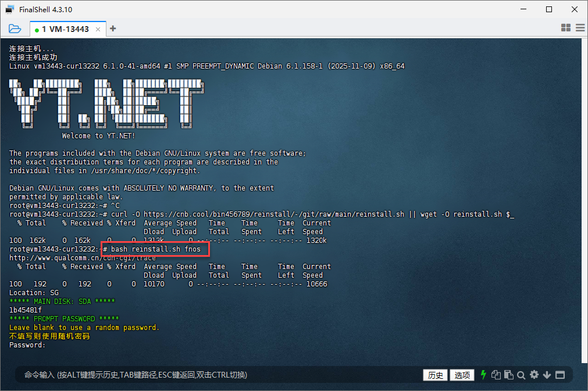The image size is (588, 391).
Task: Click the 'PROMPT PASSWORD' green line
Action: coord(64,319)
